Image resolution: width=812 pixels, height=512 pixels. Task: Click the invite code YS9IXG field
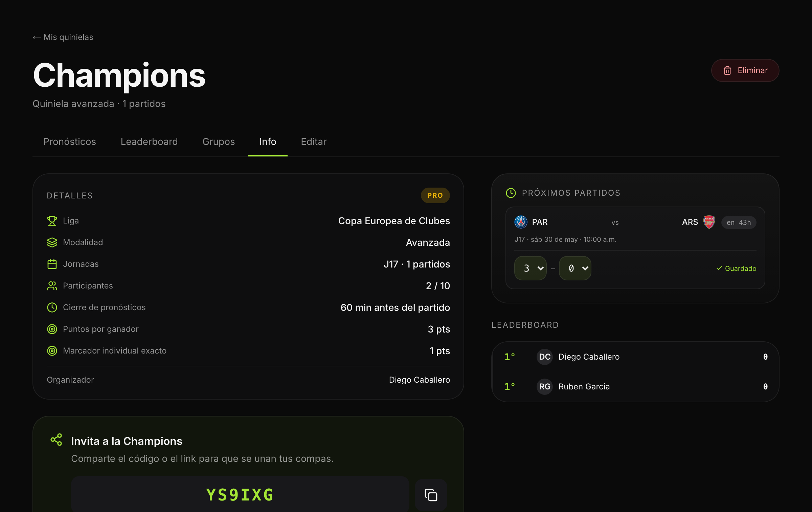240,494
